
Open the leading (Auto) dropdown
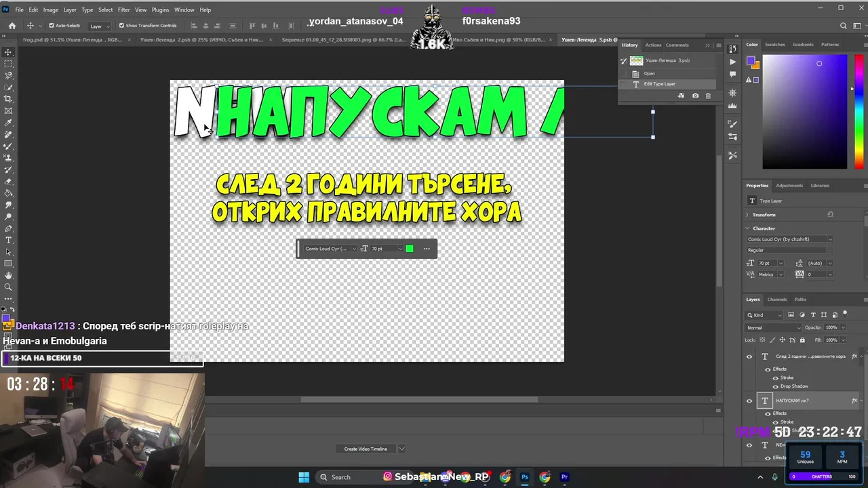pyautogui.click(x=829, y=263)
